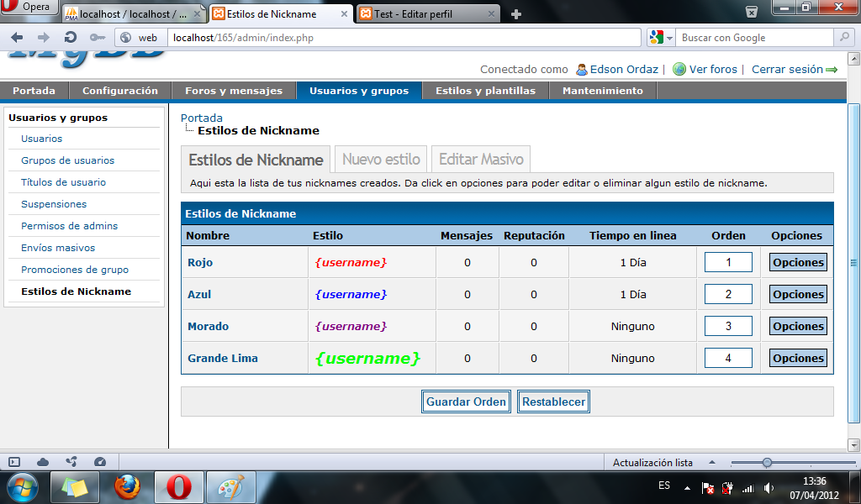This screenshot has height=504, width=861.
Task: Open the password wand key icon
Action: tap(98, 37)
